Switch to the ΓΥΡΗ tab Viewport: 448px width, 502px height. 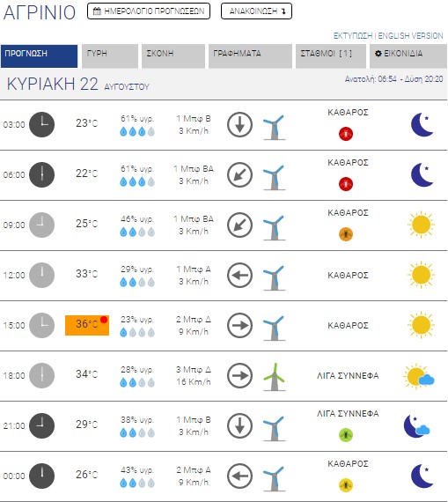pos(110,56)
